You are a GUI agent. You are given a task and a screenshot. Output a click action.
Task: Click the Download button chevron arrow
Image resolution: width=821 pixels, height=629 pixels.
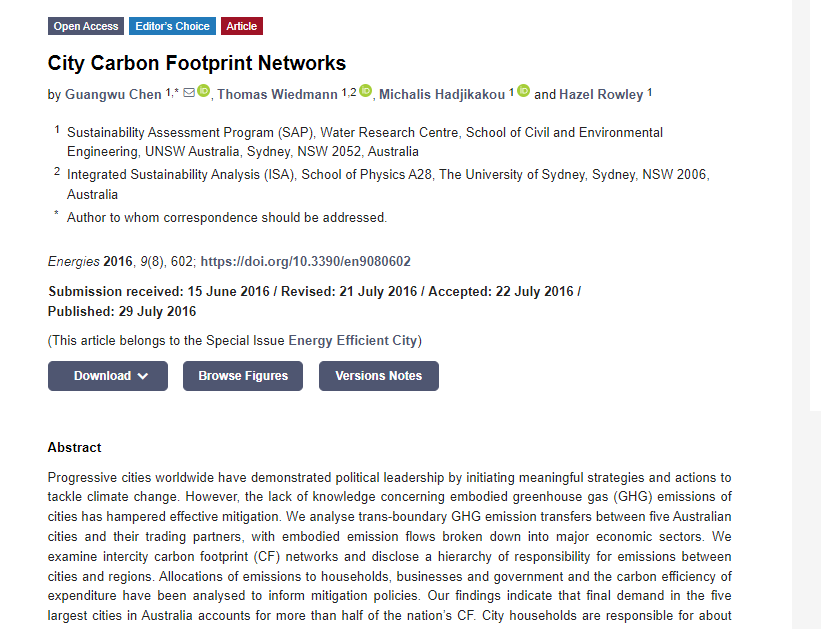pyautogui.click(x=143, y=376)
